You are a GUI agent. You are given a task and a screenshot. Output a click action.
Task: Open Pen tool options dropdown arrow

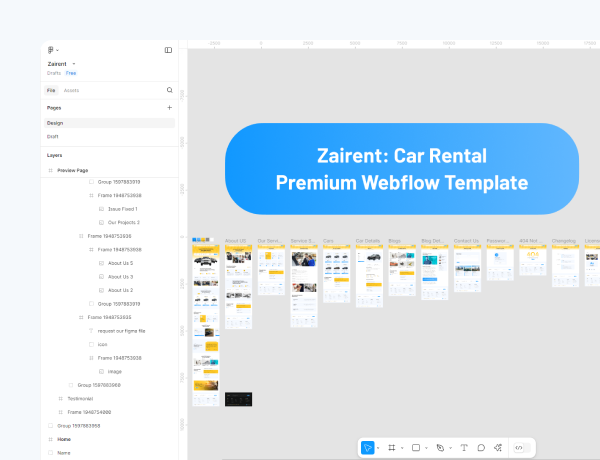[x=450, y=448]
